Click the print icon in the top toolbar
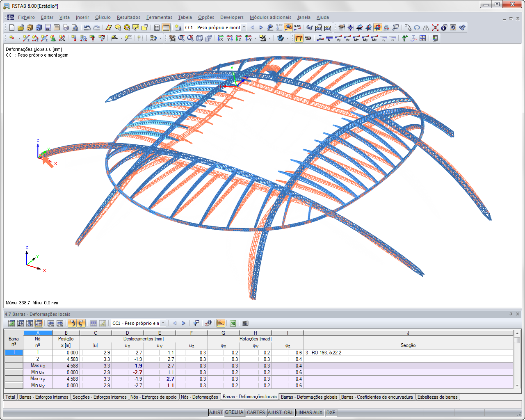525x420 pixels. 66,27
